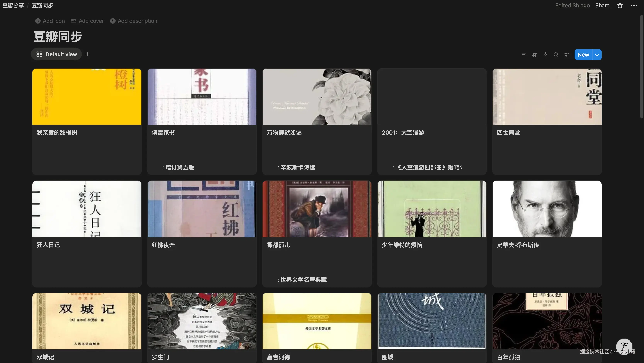Open view settings sliders icon
The image size is (644, 363).
coord(567,55)
